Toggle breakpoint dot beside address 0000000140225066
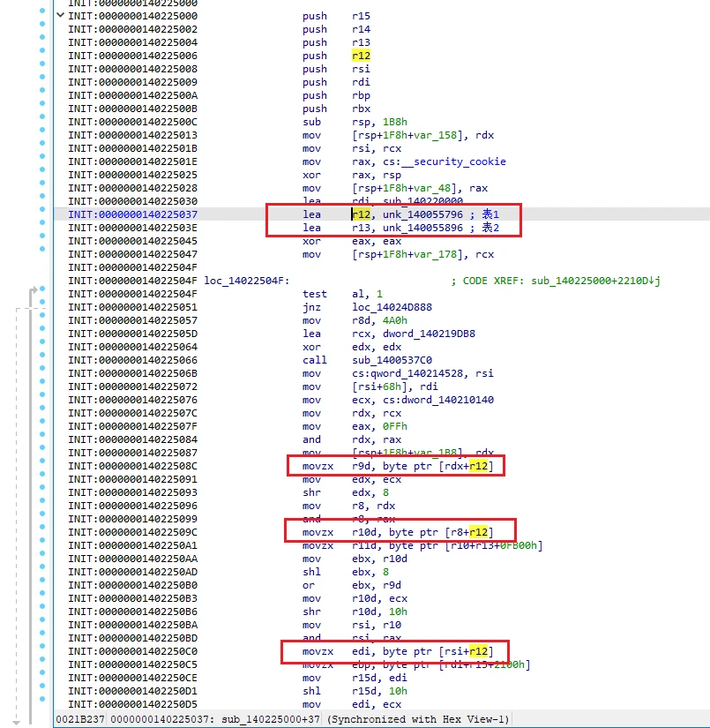Viewport: 710px width, 728px height. click(42, 355)
